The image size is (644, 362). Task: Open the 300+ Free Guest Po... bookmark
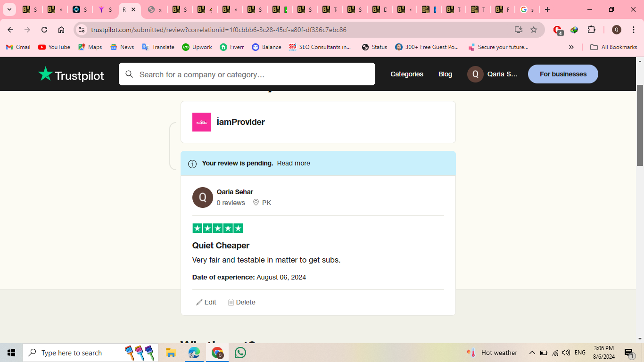pyautogui.click(x=427, y=47)
